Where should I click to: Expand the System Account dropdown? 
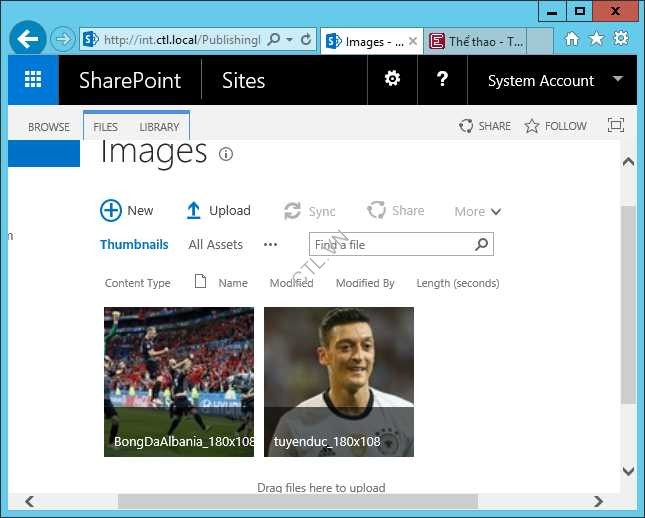(x=617, y=80)
